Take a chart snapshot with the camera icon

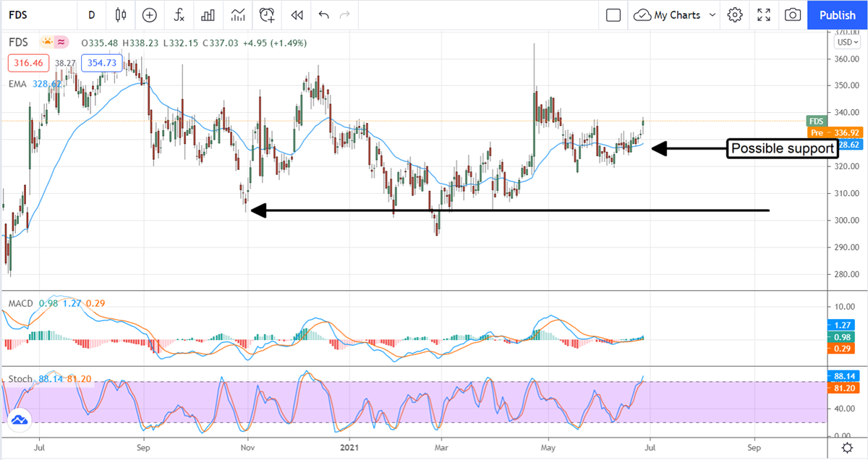[x=793, y=14]
